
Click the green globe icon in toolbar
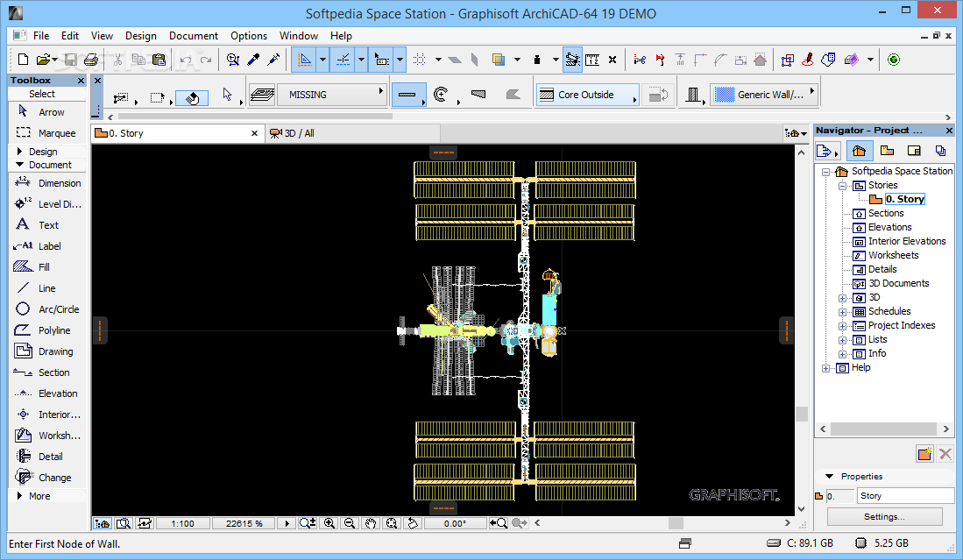click(x=894, y=60)
